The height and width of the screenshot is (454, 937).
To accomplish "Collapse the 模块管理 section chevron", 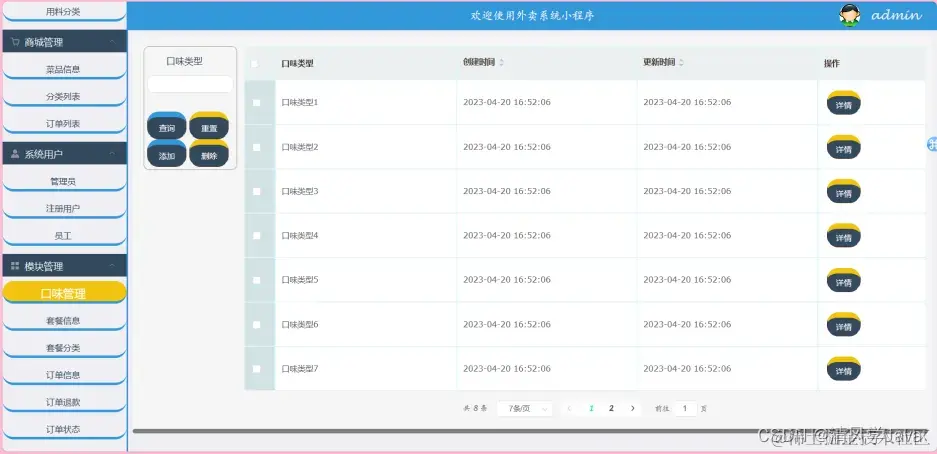I will pos(112,266).
